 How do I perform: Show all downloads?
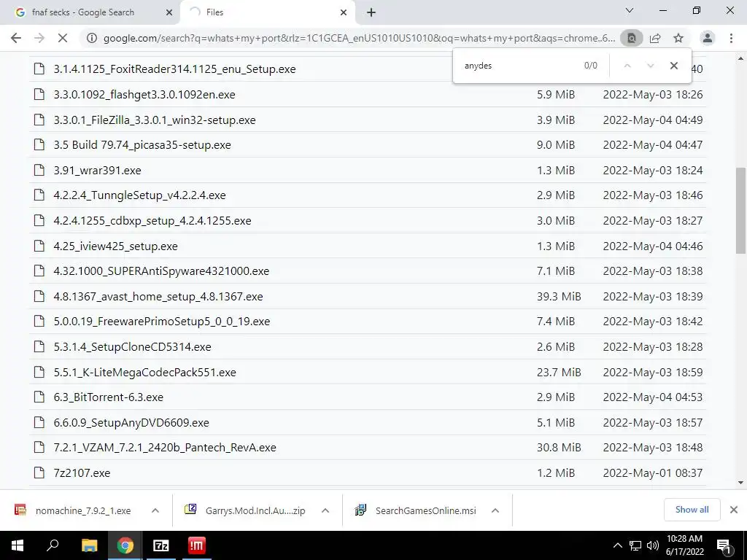click(692, 510)
